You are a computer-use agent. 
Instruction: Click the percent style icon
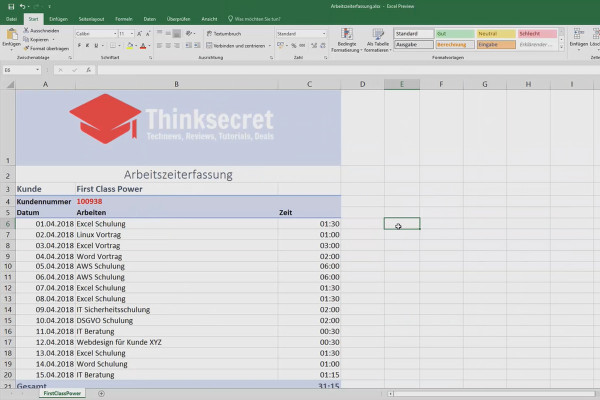point(293,46)
